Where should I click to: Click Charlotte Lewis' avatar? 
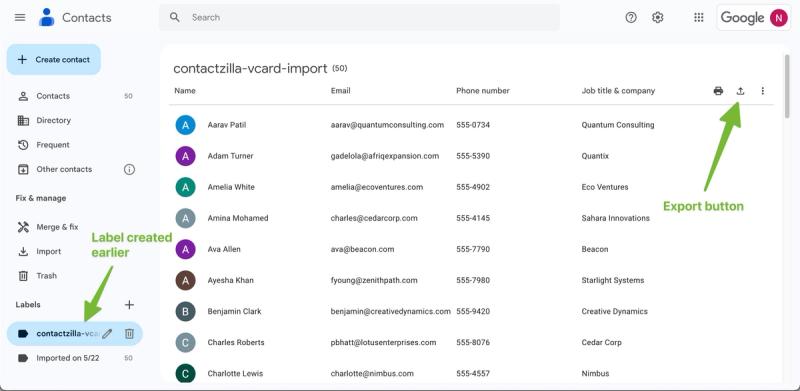[x=185, y=374]
